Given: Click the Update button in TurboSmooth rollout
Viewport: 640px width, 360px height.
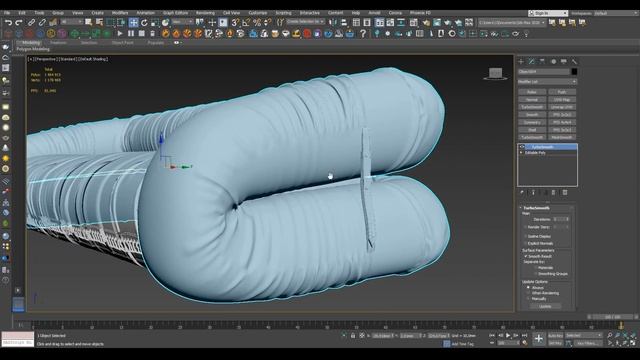Looking at the screenshot, I should 545,306.
